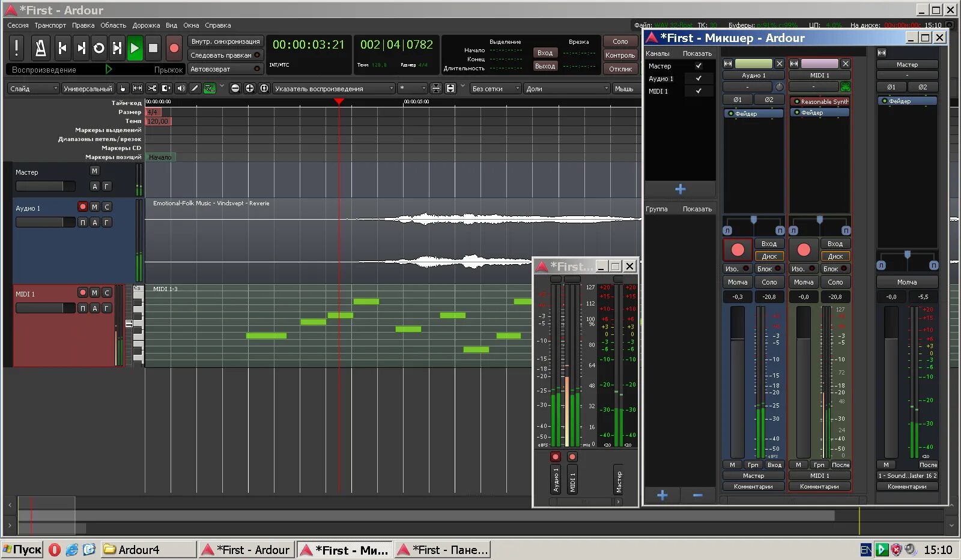Start playback with the green play button

(x=135, y=48)
